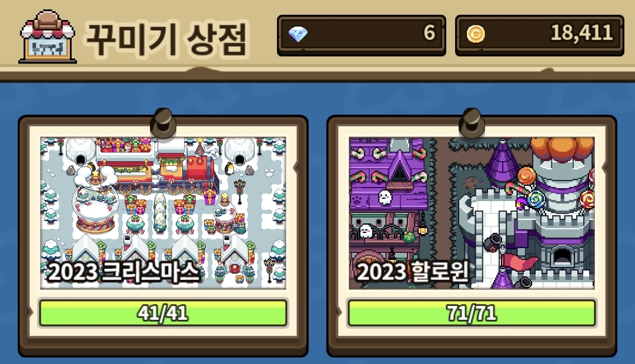
Task: Click the diamond balance counter showing 6
Action: coord(361,35)
